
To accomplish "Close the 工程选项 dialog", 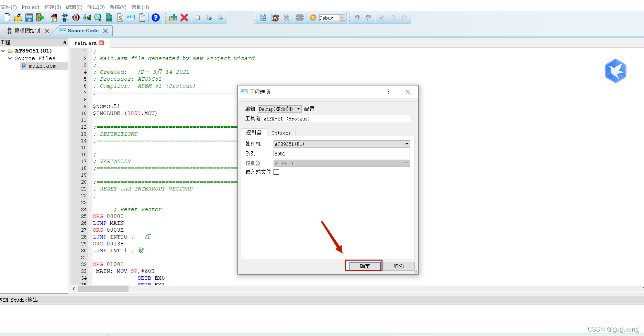I will coord(408,92).
